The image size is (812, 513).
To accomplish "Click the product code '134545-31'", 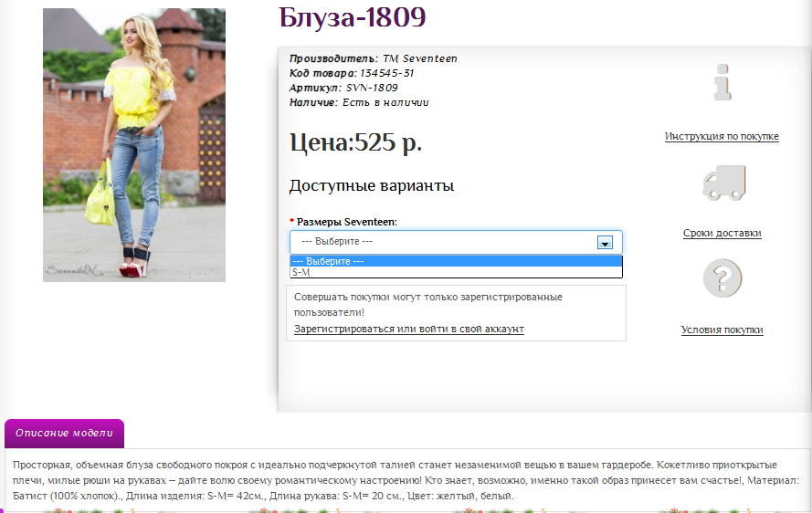I will point(386,73).
